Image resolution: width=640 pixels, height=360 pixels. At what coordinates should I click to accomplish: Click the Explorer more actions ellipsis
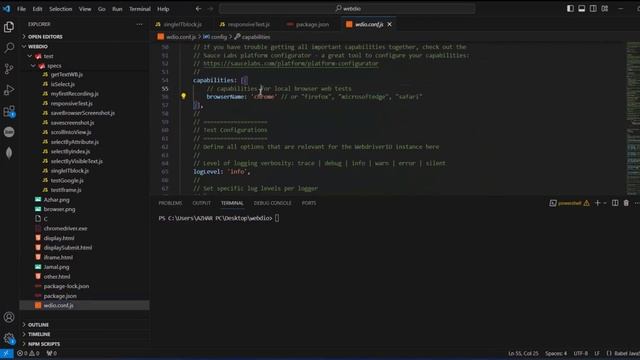[140, 24]
